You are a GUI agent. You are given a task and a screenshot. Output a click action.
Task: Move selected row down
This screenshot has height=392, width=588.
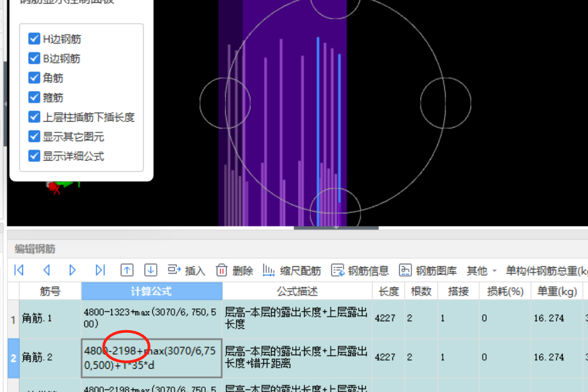pos(151,270)
